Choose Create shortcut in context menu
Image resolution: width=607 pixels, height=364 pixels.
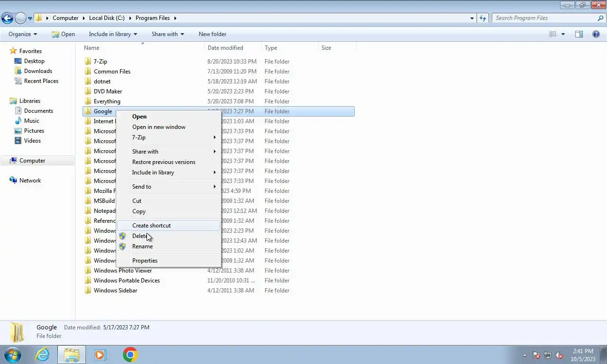169,226
